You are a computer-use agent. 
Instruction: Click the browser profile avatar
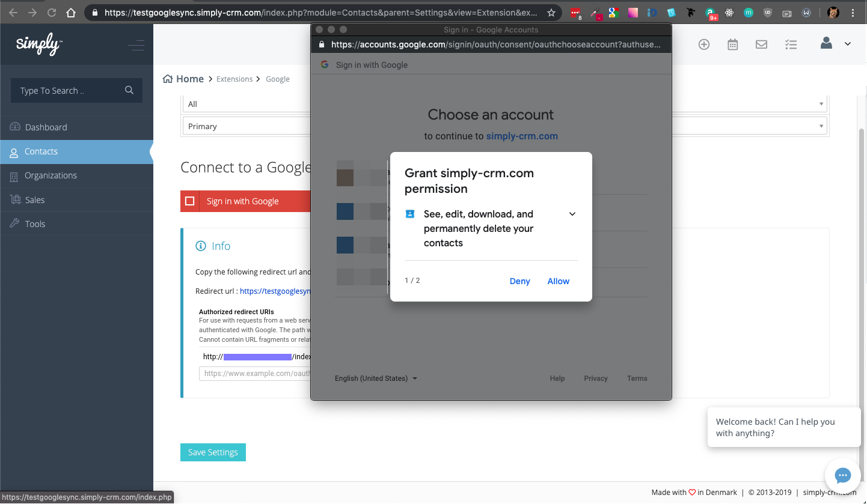coord(833,12)
